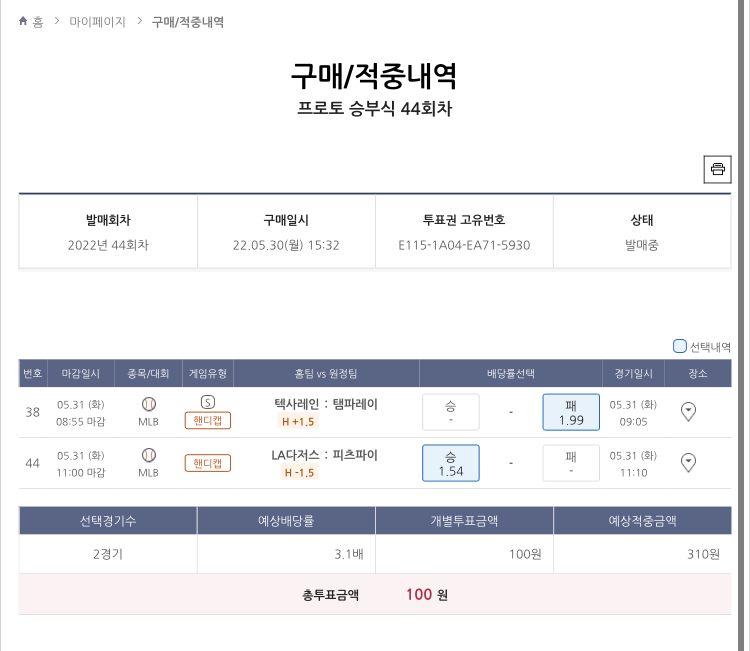Click game number 44 cell

click(x=33, y=463)
